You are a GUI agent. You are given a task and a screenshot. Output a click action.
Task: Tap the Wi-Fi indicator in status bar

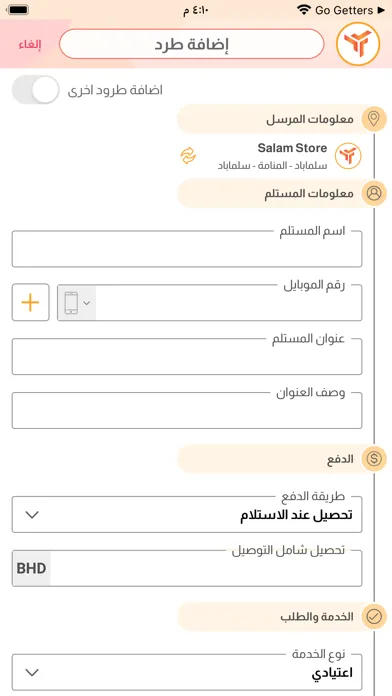[x=304, y=10]
